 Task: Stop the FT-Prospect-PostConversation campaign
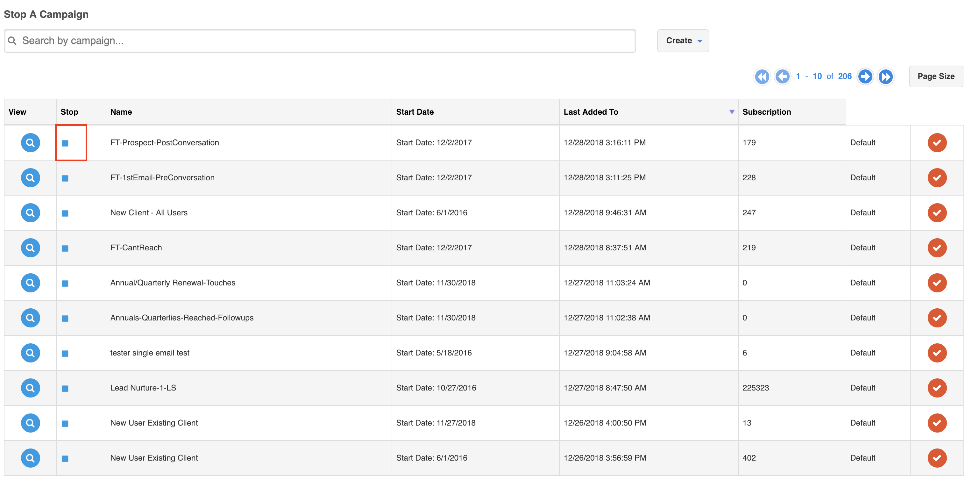65,143
